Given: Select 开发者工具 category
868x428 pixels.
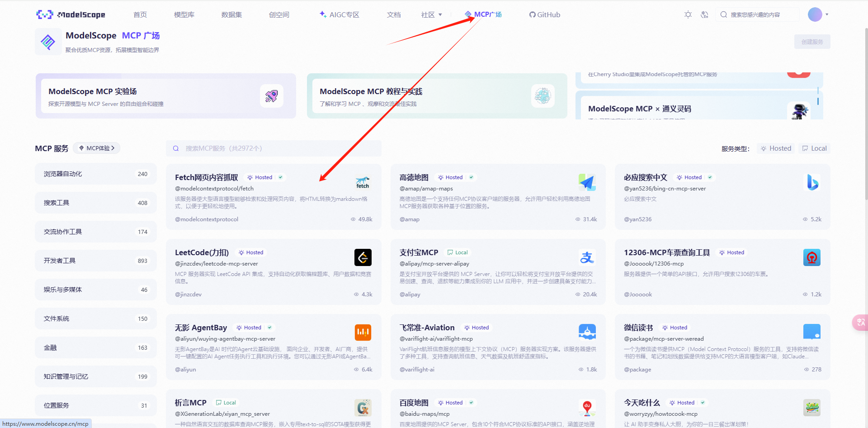Looking at the screenshot, I should pyautogui.click(x=96, y=261).
